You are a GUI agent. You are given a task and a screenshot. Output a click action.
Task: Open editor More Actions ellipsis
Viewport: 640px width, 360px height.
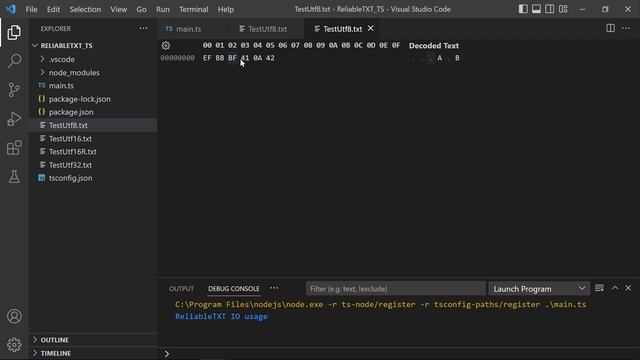(626, 28)
